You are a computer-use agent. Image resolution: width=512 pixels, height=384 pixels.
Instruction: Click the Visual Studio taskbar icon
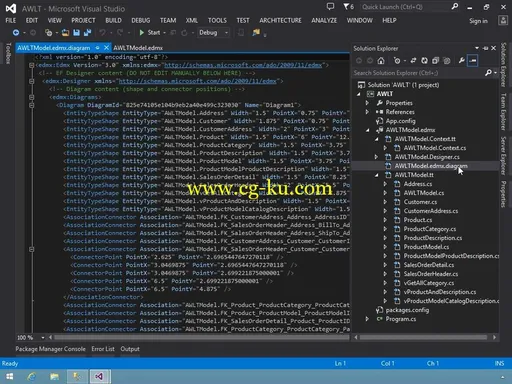[x=99, y=377]
